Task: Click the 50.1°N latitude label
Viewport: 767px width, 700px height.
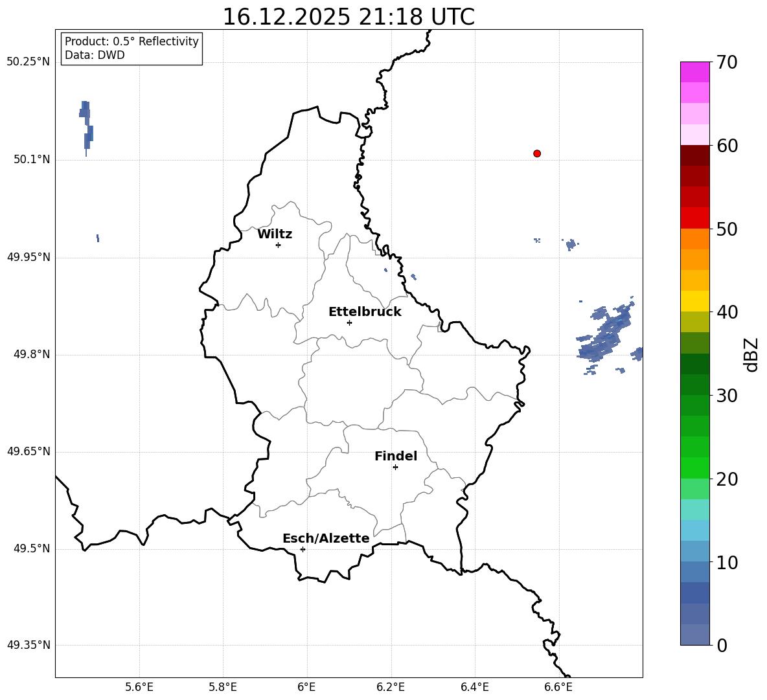Action: [32, 159]
